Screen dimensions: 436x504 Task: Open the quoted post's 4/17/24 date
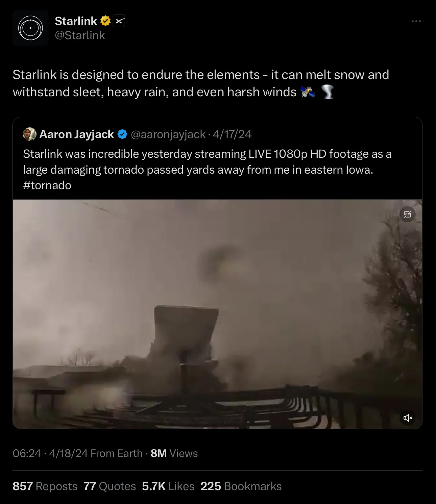pos(232,134)
